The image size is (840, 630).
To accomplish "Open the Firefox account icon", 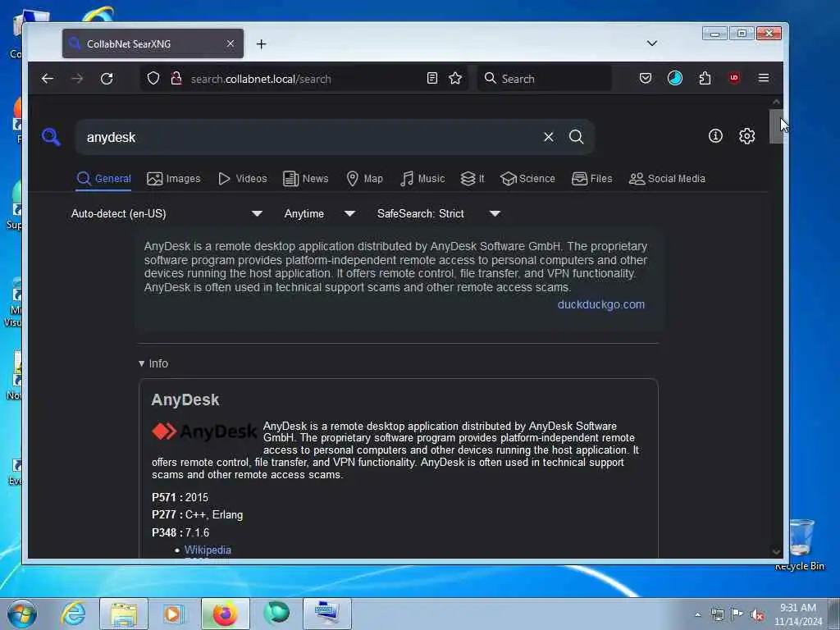I will pos(675,79).
